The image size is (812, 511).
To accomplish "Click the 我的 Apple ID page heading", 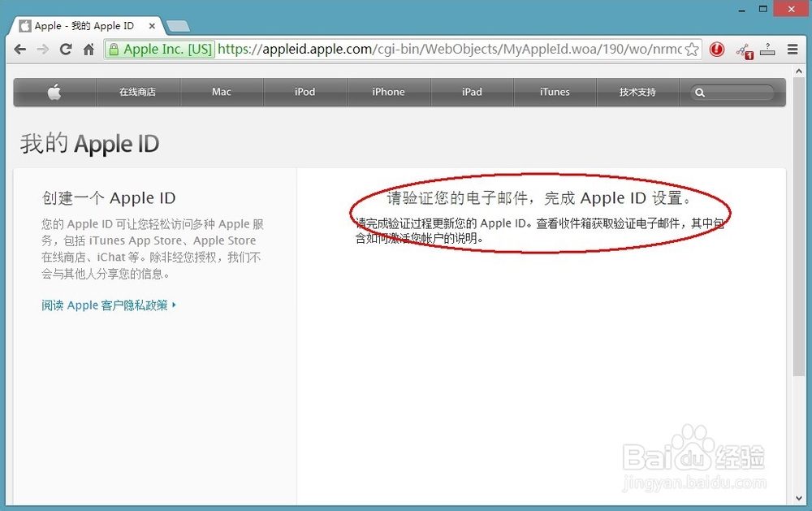I will (89, 144).
